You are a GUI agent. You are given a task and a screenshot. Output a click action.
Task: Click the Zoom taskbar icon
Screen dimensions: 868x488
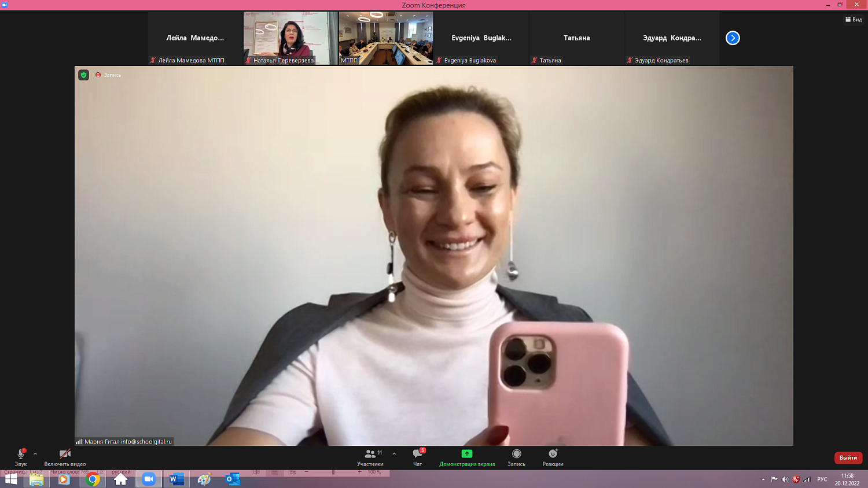(149, 479)
